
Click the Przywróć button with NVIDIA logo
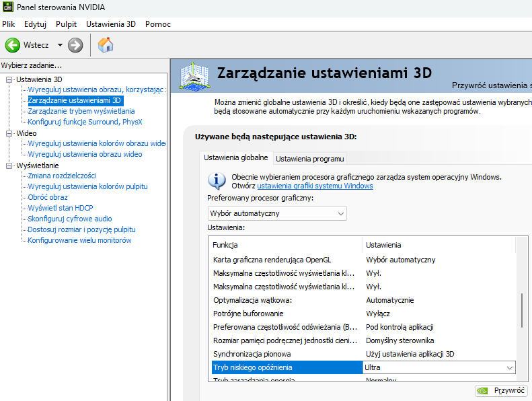[501, 390]
